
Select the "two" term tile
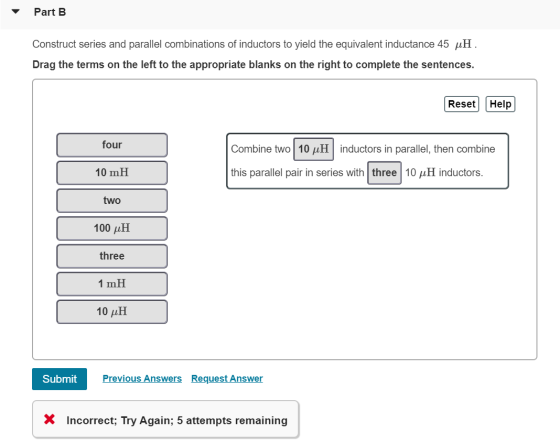[112, 201]
